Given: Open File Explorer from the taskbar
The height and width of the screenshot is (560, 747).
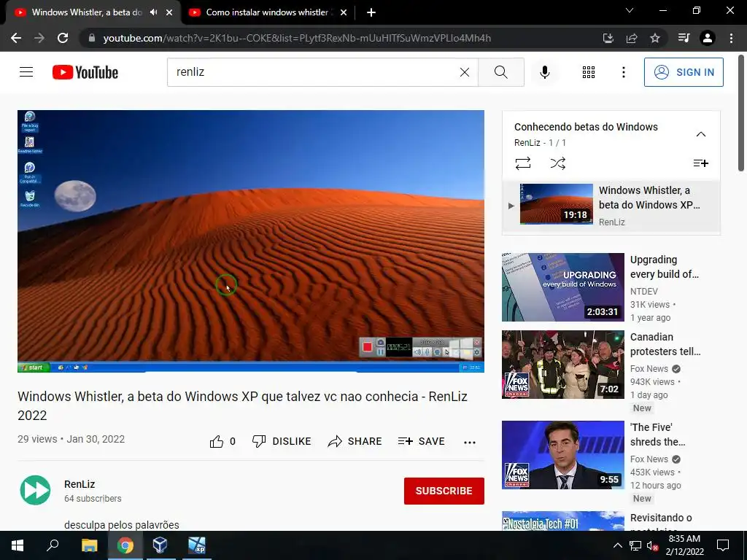Looking at the screenshot, I should pos(90,545).
